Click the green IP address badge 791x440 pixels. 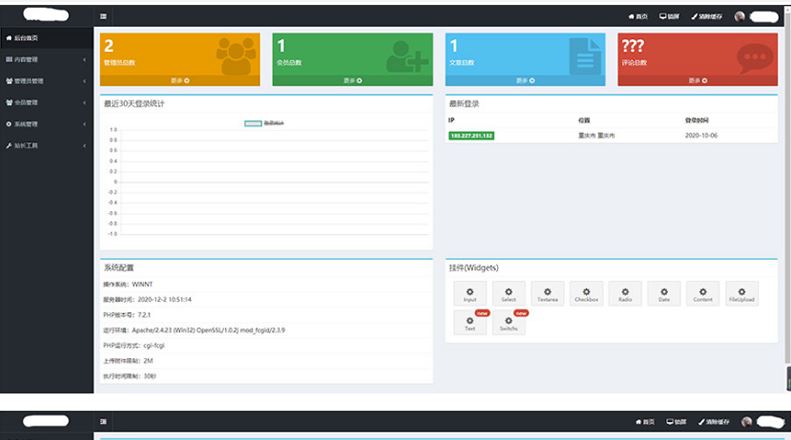point(471,136)
